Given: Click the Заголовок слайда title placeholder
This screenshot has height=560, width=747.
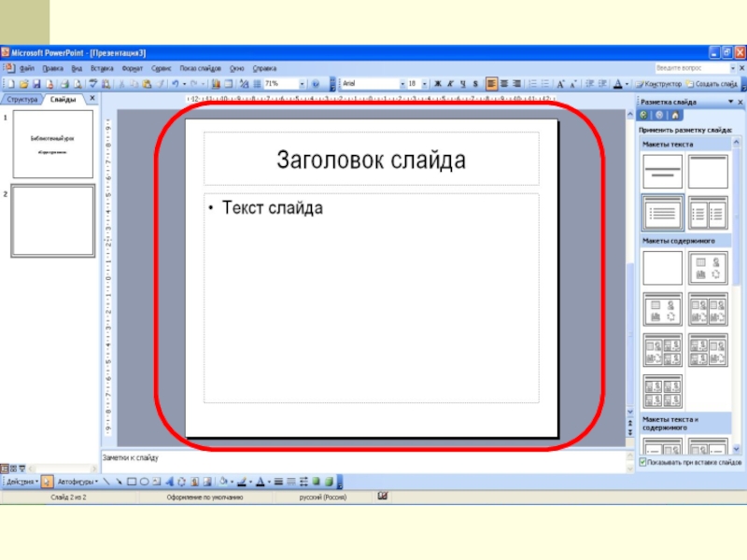Looking at the screenshot, I should click(x=372, y=159).
